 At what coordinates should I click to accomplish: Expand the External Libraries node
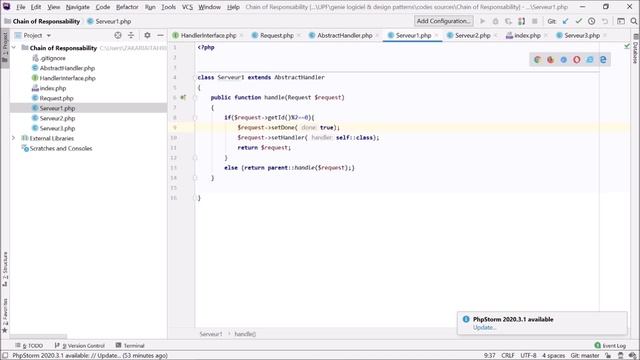pos(13,138)
